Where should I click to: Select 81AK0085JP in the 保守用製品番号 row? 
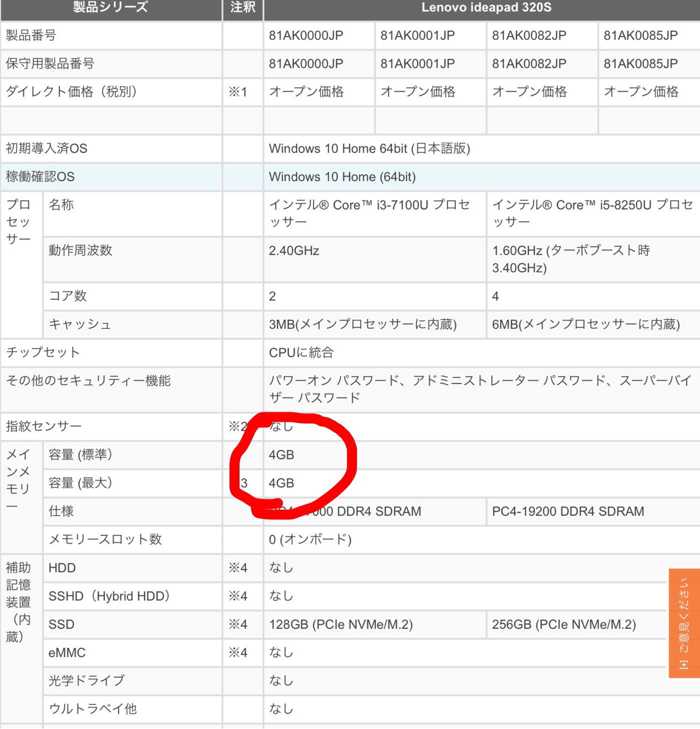click(640, 64)
